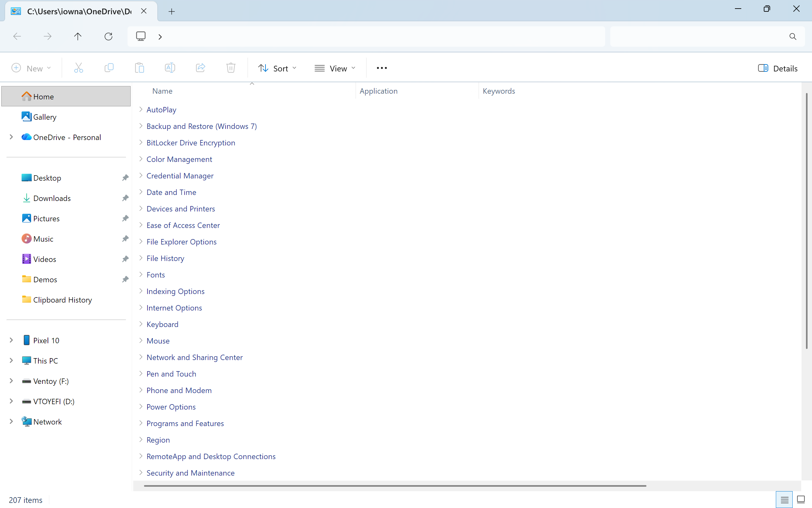Open the New dropdown menu
Image resolution: width=812 pixels, height=508 pixels.
click(31, 68)
